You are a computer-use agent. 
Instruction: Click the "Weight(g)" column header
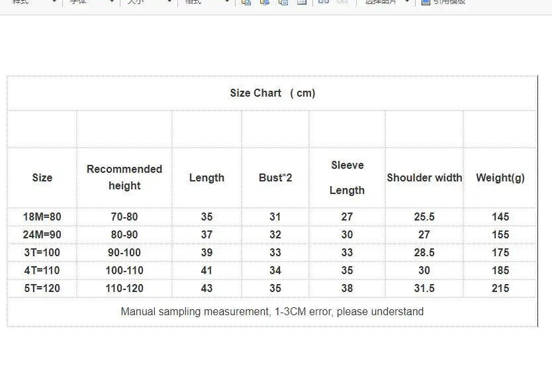500,177
